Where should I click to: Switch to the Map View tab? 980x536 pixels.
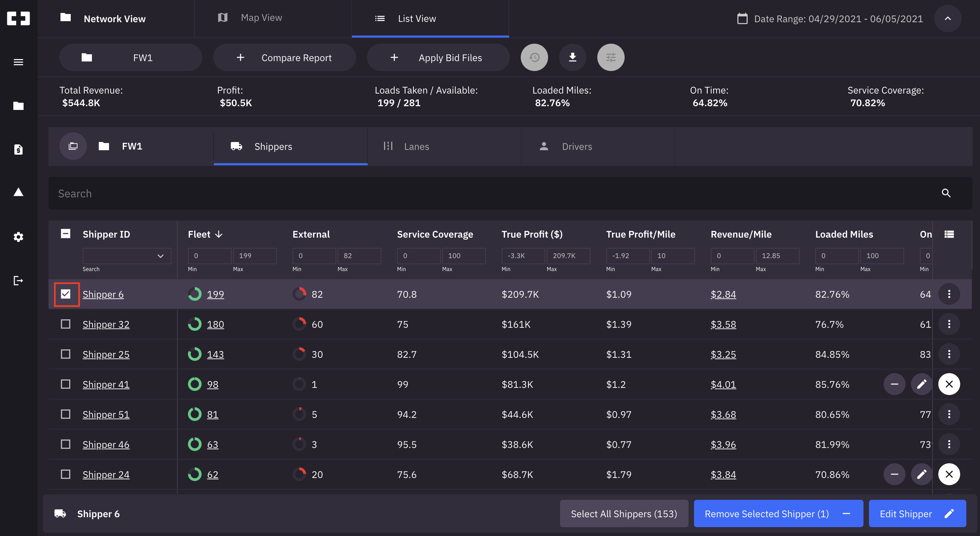coord(261,18)
